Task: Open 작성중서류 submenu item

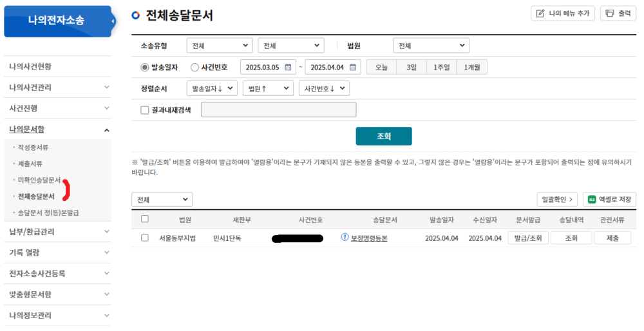Action: (33, 147)
